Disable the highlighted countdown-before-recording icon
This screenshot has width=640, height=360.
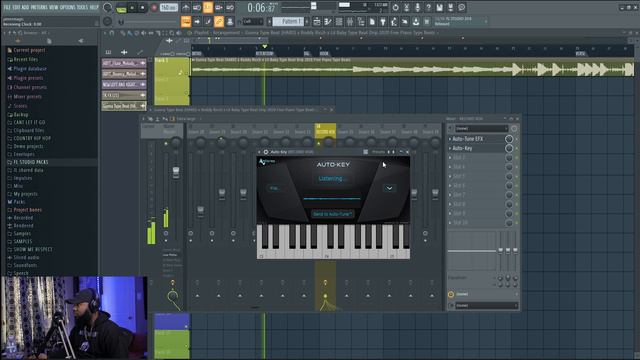tap(208, 7)
